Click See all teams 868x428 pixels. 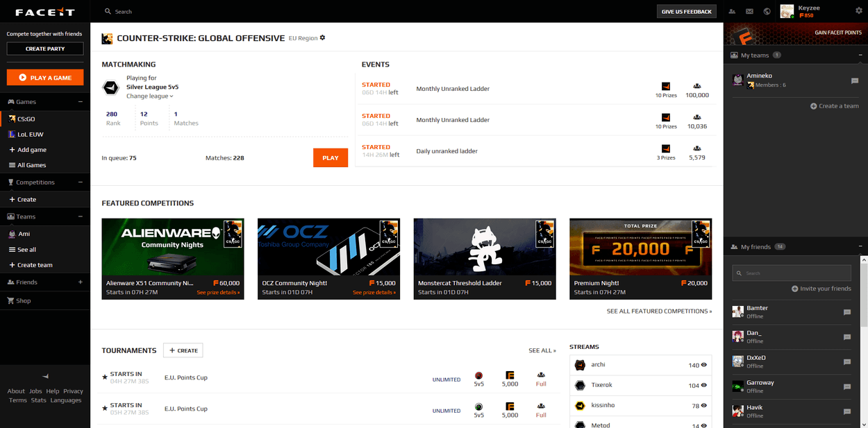point(45,250)
